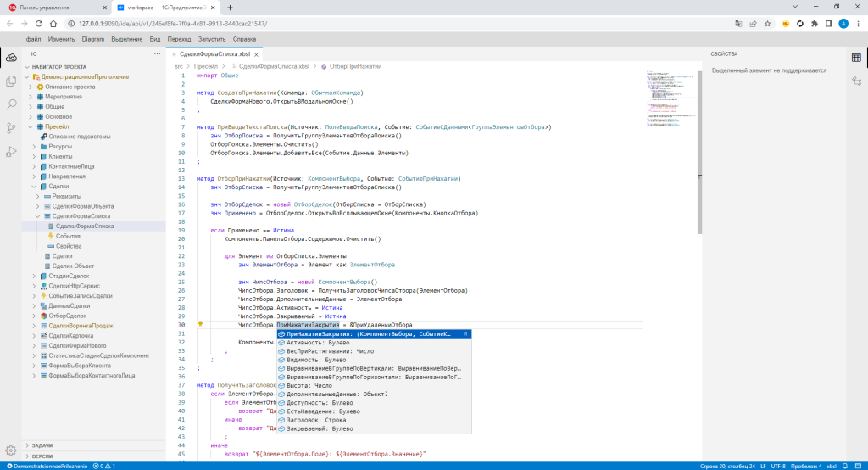Viewport: 868px width, 470px height.
Task: Open the Запустить menu
Action: coord(212,39)
